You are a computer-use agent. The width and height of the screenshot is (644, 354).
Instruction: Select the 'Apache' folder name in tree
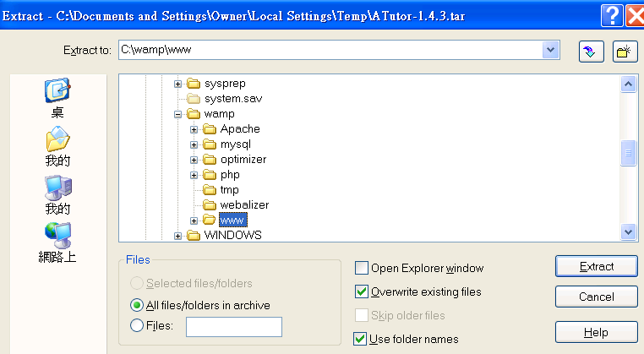(x=240, y=129)
